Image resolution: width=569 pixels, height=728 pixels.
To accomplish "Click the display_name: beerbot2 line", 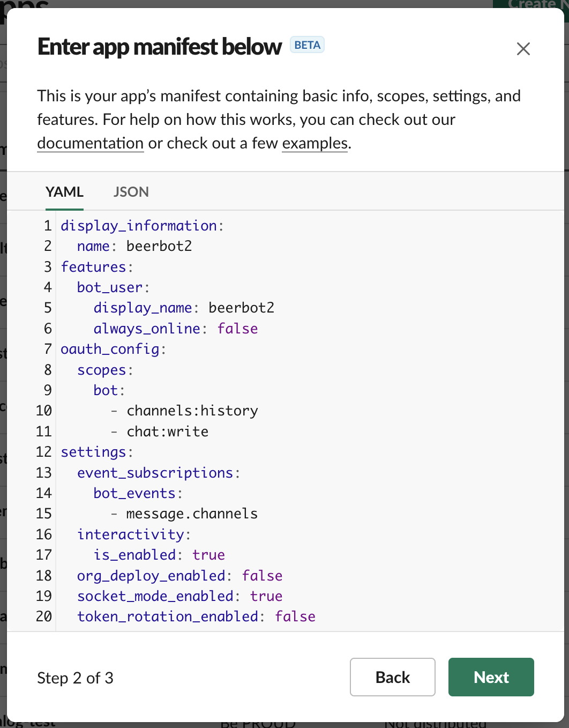I will click(183, 308).
